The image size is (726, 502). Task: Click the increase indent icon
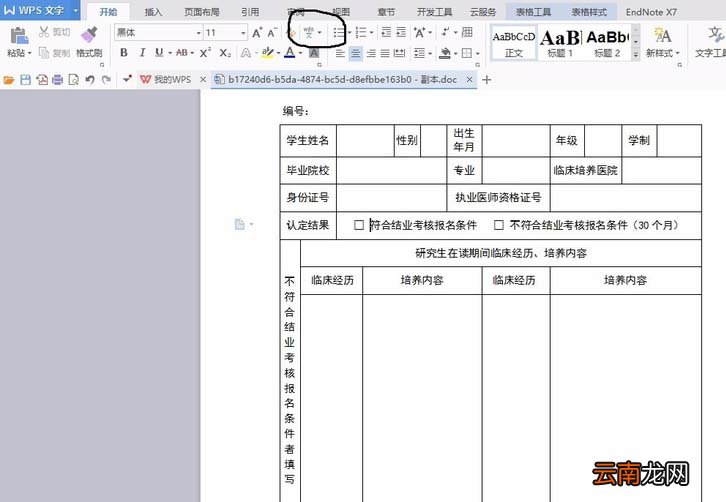(x=401, y=32)
